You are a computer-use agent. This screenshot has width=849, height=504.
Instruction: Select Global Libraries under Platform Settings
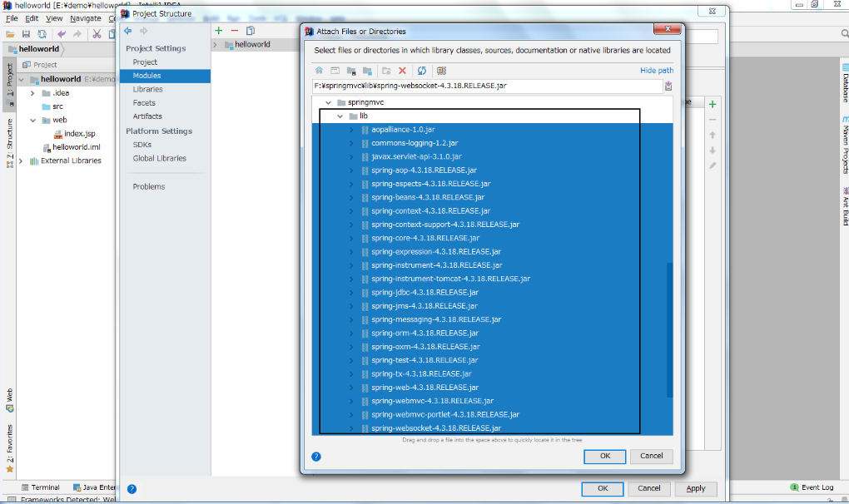[159, 159]
